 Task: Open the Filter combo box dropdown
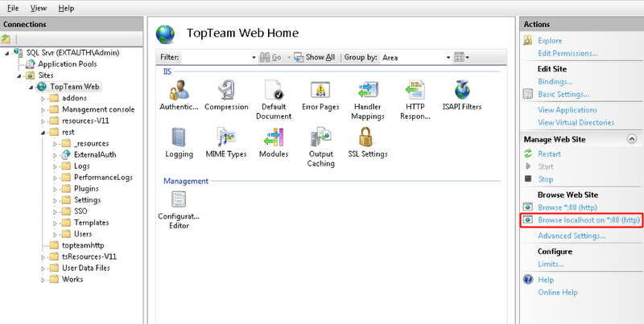click(x=254, y=57)
